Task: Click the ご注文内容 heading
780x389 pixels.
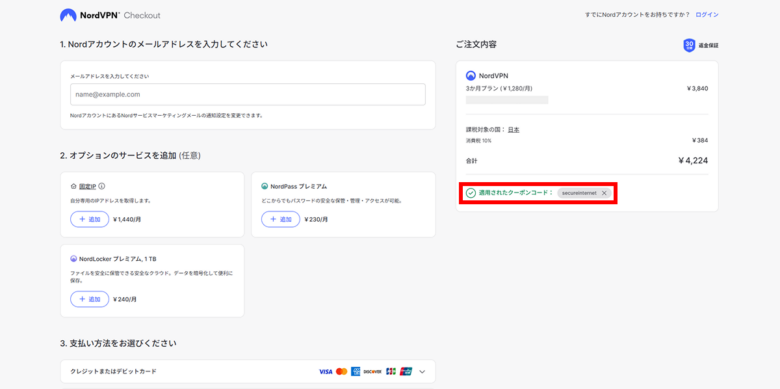Action: (476, 44)
